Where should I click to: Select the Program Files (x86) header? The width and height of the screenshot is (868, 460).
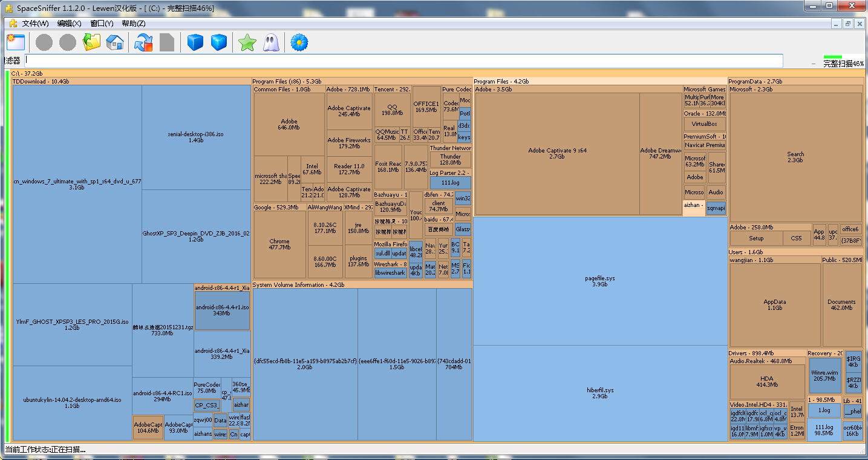point(362,81)
